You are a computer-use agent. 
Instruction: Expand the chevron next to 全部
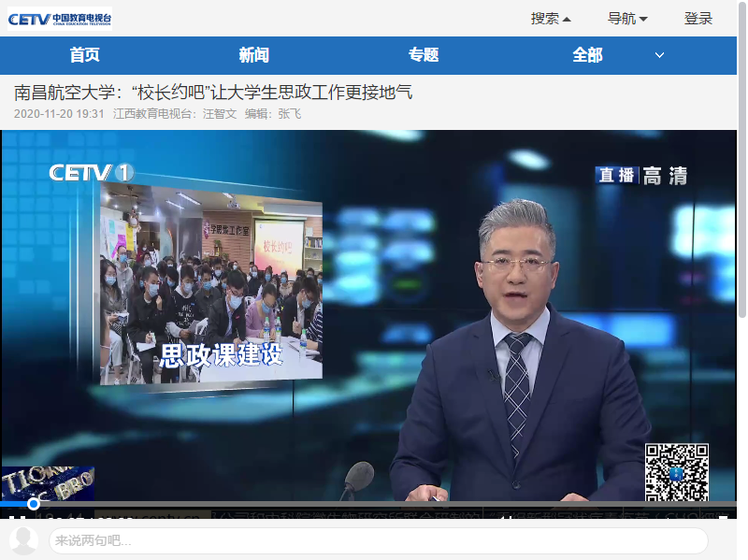(x=659, y=55)
